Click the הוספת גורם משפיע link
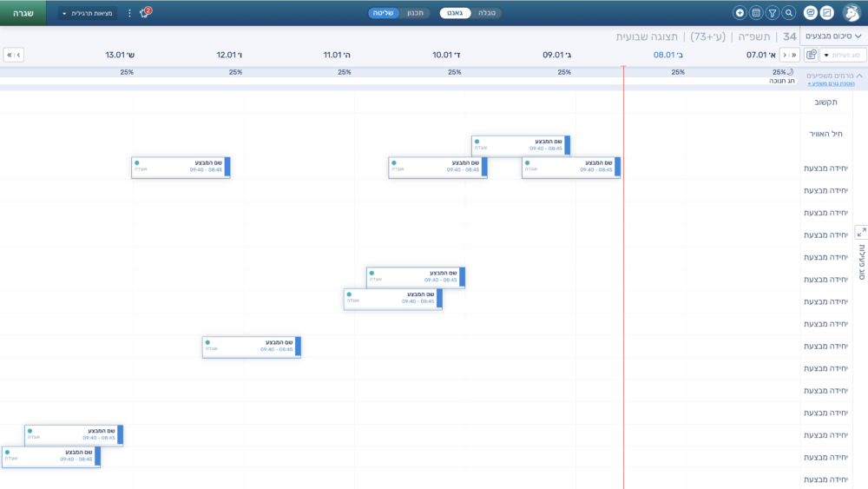Image resolution: width=868 pixels, height=489 pixels. [x=831, y=83]
